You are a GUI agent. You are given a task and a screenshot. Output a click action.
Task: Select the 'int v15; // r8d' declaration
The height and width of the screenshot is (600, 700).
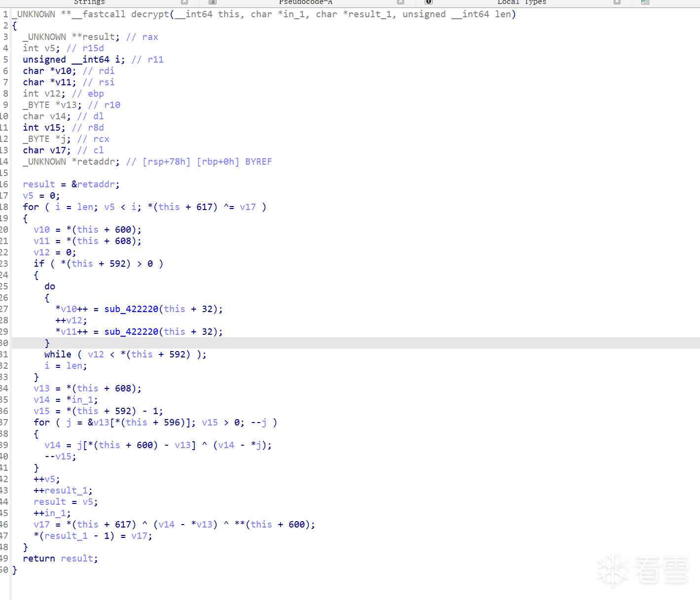(x=63, y=128)
